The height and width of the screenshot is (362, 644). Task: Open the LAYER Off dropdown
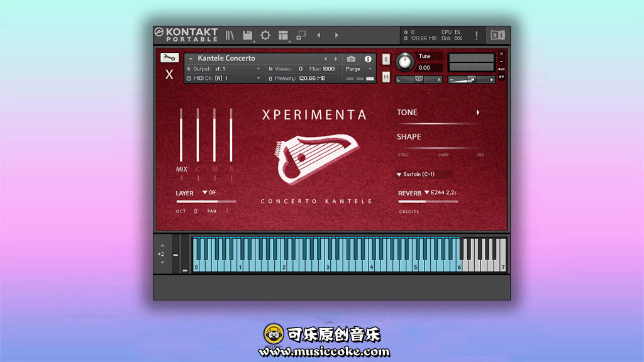(x=209, y=192)
